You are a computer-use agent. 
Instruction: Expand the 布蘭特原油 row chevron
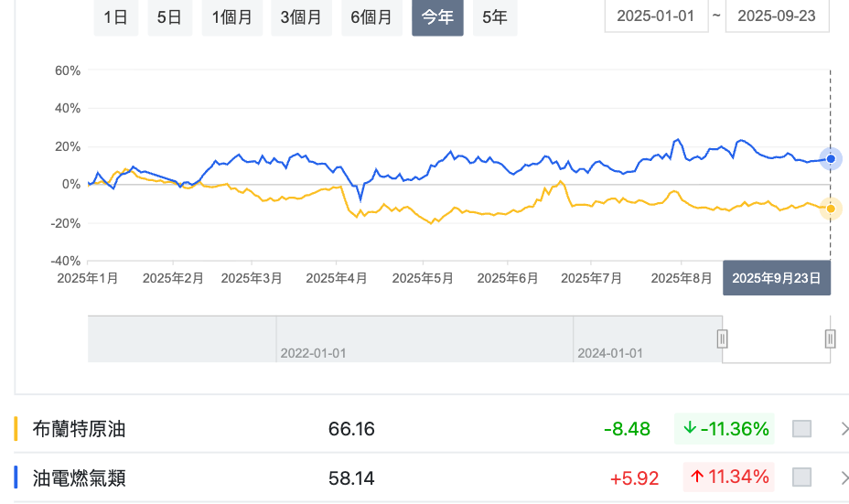tap(843, 429)
